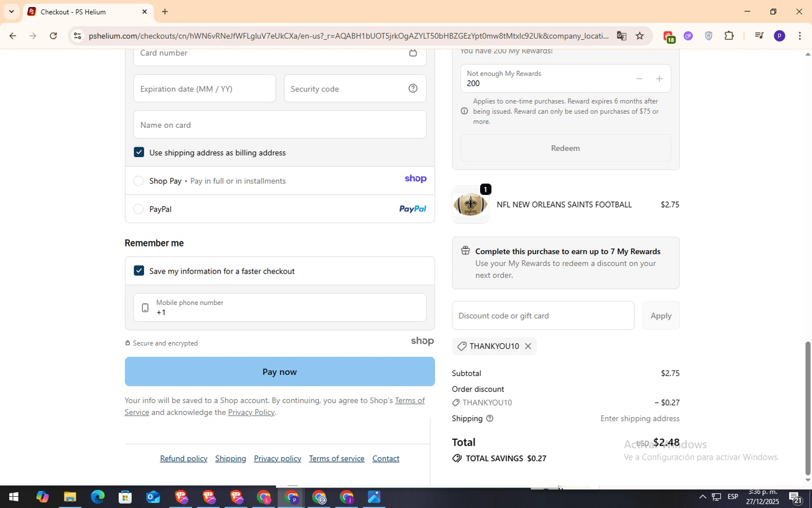The image size is (812, 508).
Task: Close the Checkout - PS Helium tab
Action: (145, 11)
